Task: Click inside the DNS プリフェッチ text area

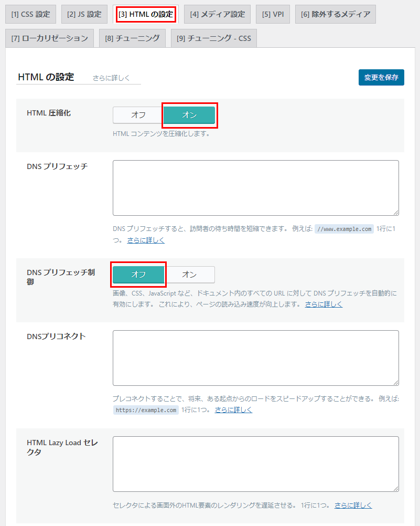Action: [255, 187]
